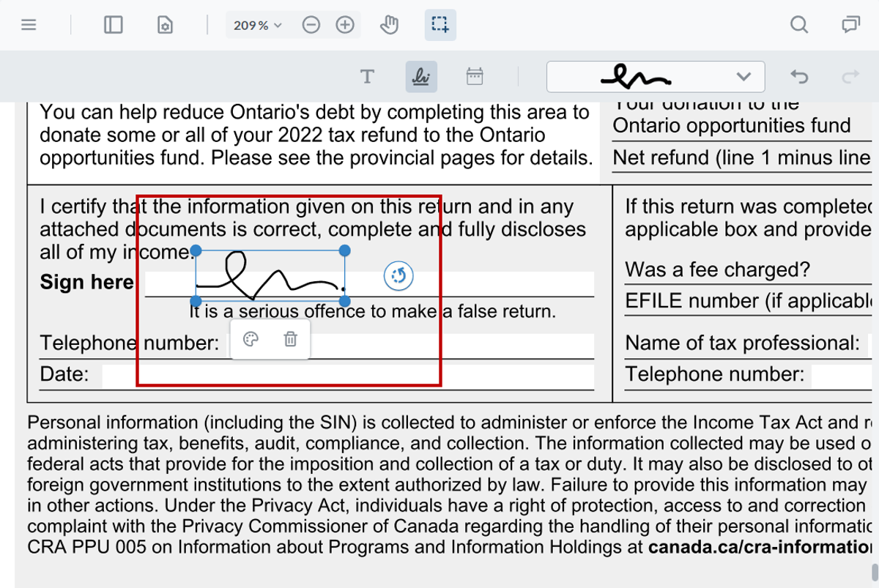Activate the Hand pan tool

[389, 24]
